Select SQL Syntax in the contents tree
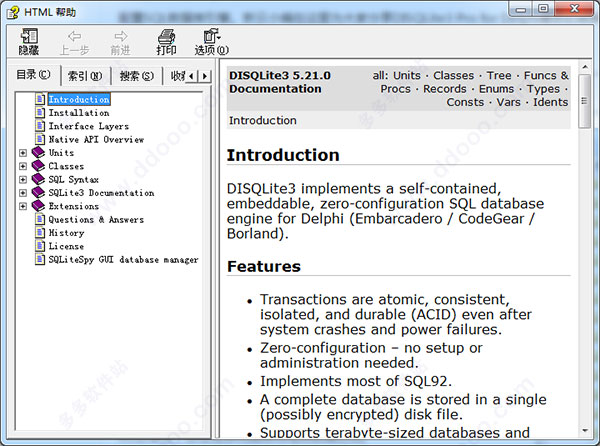Viewport: 600px width, 446px height. coord(74,180)
